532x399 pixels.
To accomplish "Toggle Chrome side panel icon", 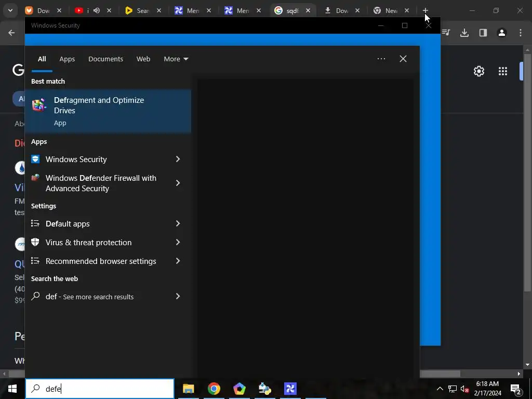I will coord(483,33).
